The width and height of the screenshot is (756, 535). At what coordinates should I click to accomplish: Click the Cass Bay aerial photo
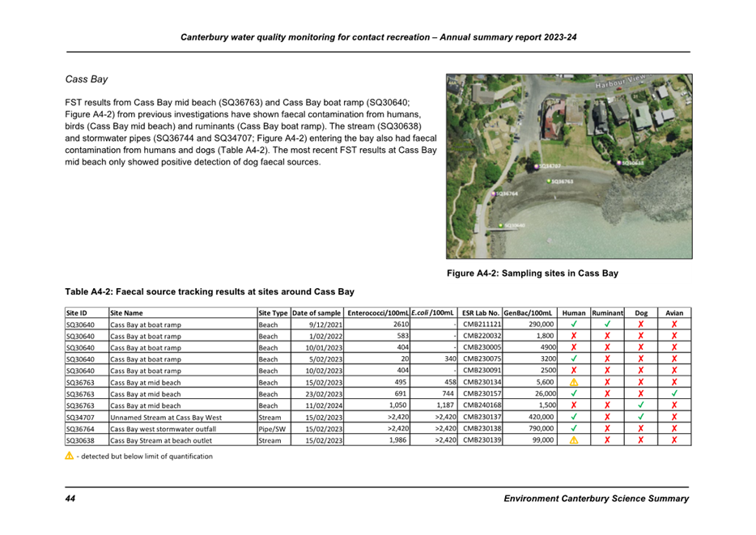coord(569,166)
